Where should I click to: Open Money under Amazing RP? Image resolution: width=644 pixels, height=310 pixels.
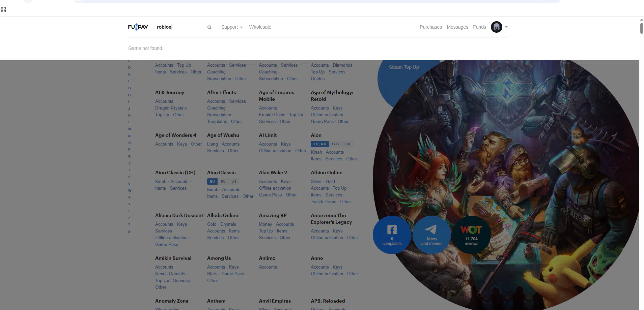265,224
